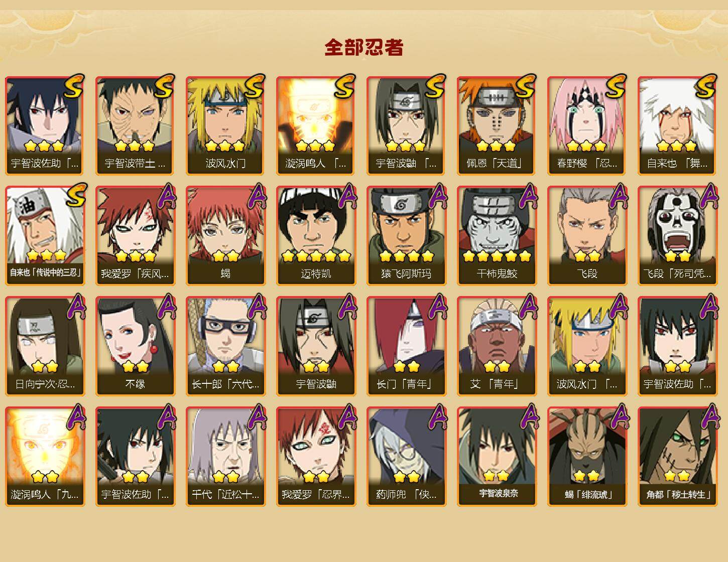Open the 长门「青年」 ninja card

tap(406, 346)
